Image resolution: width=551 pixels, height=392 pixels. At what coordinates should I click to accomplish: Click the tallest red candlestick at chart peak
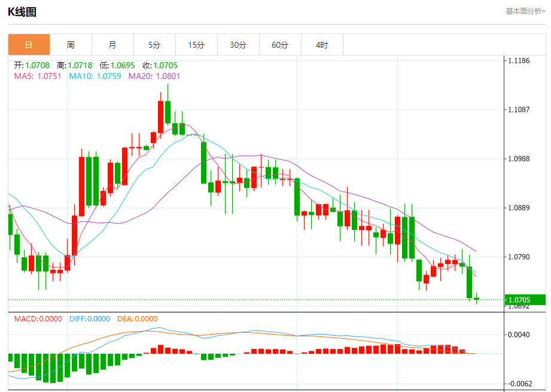160,117
